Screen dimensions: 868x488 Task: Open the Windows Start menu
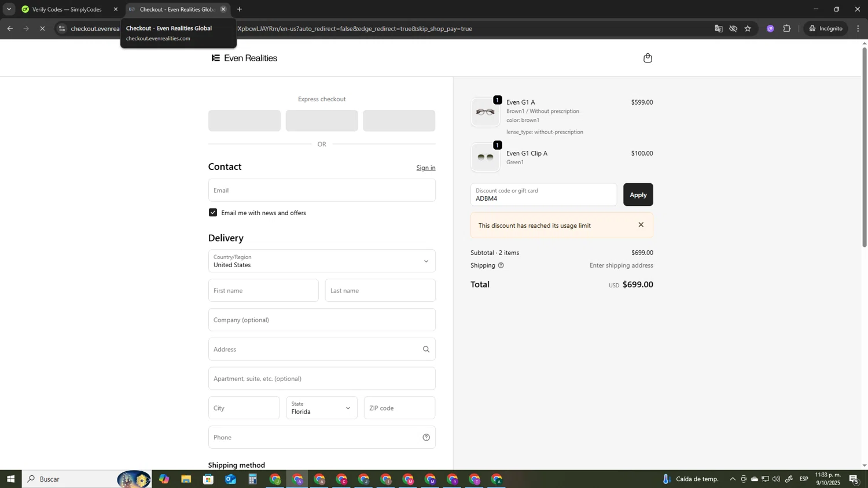[x=10, y=479]
